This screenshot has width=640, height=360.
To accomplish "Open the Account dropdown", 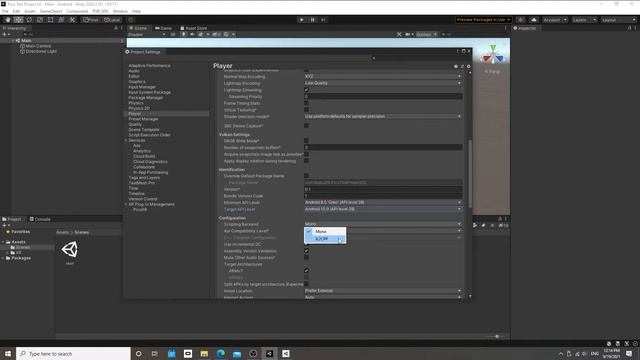I will coord(555,20).
